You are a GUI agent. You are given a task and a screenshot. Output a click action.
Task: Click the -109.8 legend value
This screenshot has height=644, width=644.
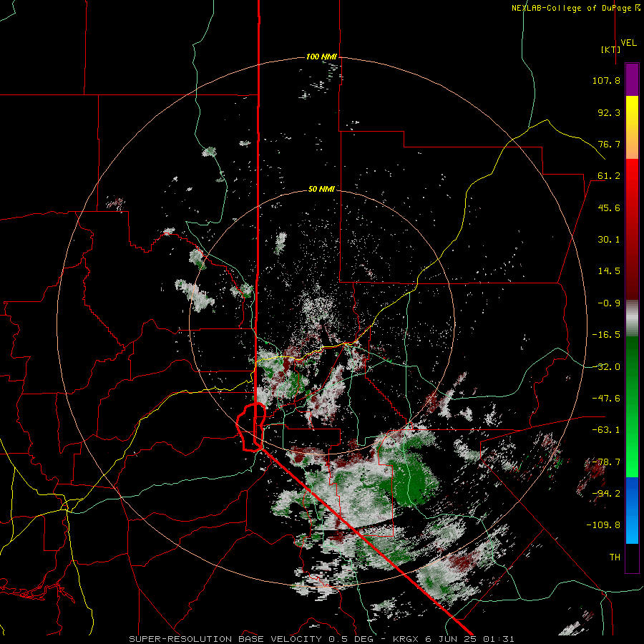603,525
